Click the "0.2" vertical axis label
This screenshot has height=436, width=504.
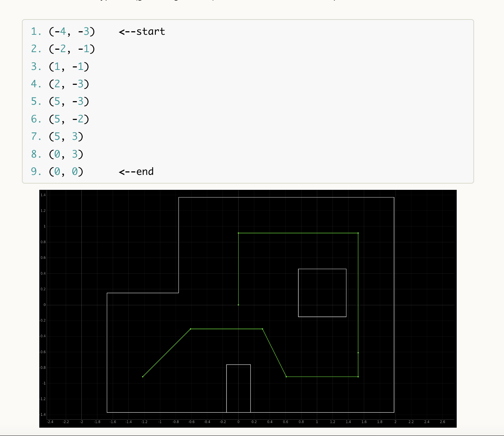coord(43,289)
